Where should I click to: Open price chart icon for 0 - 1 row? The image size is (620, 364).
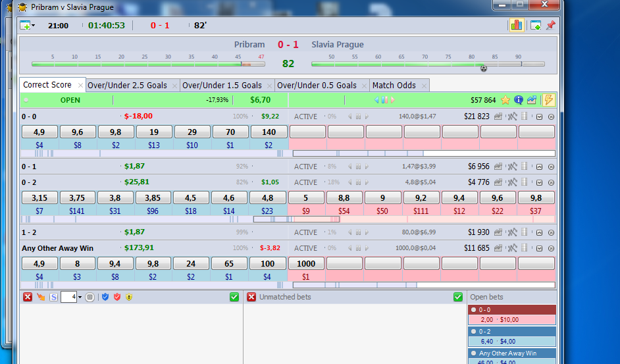498,166
